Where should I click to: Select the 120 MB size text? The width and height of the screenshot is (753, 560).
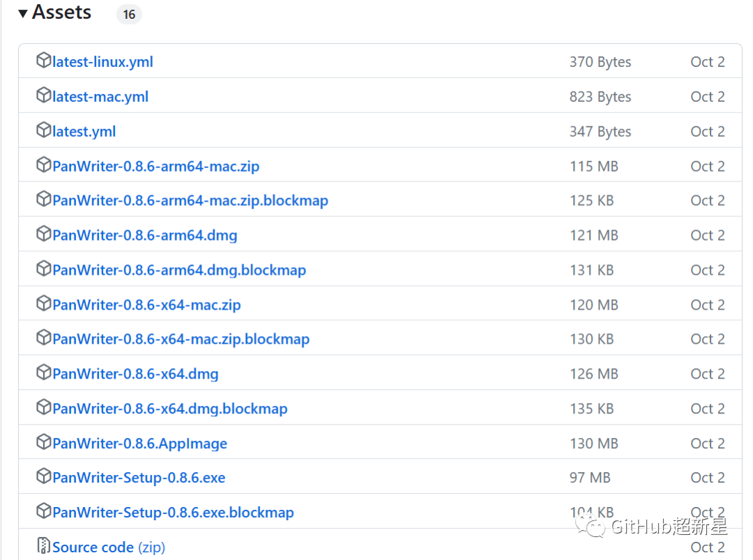point(594,305)
